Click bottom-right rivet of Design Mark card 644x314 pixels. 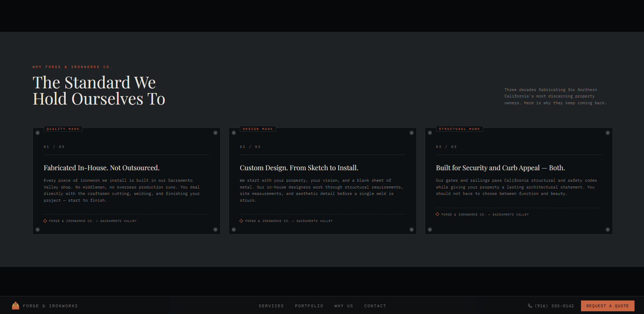point(412,229)
